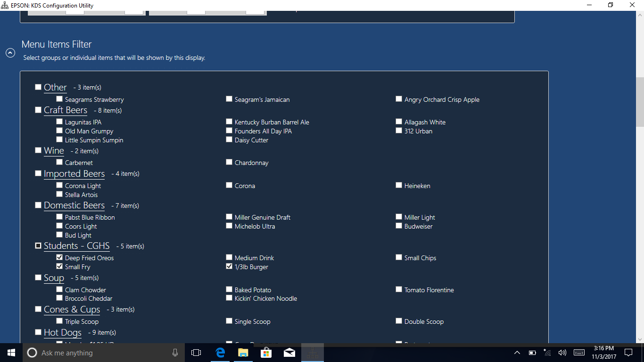Launch Mail from the taskbar
This screenshot has width=644, height=362.
point(289,353)
